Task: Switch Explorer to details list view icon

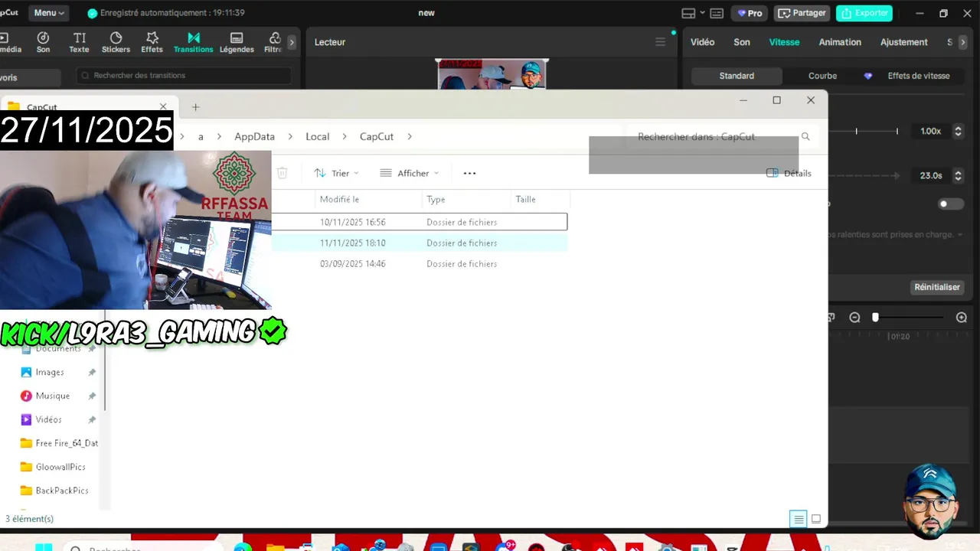Action: tap(799, 519)
